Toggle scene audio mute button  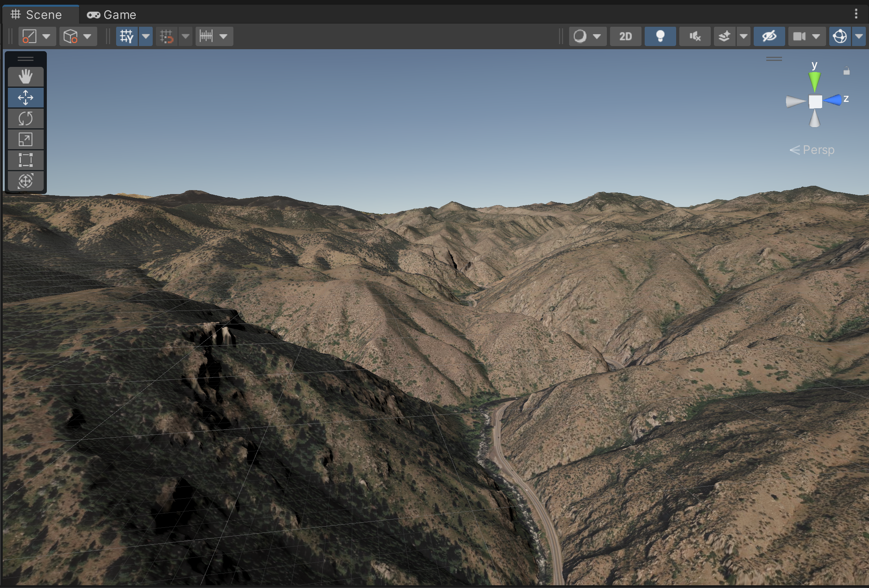point(695,36)
